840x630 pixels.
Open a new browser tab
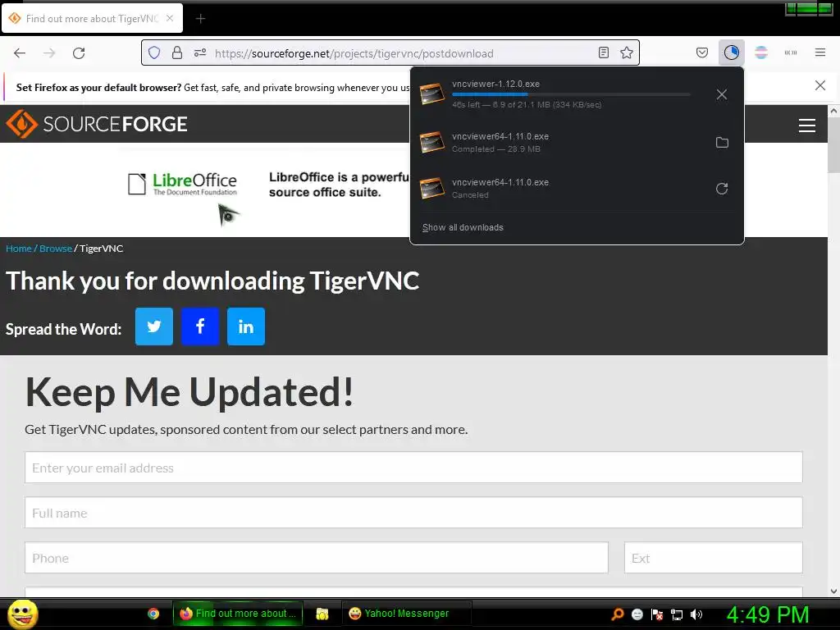[x=200, y=19]
